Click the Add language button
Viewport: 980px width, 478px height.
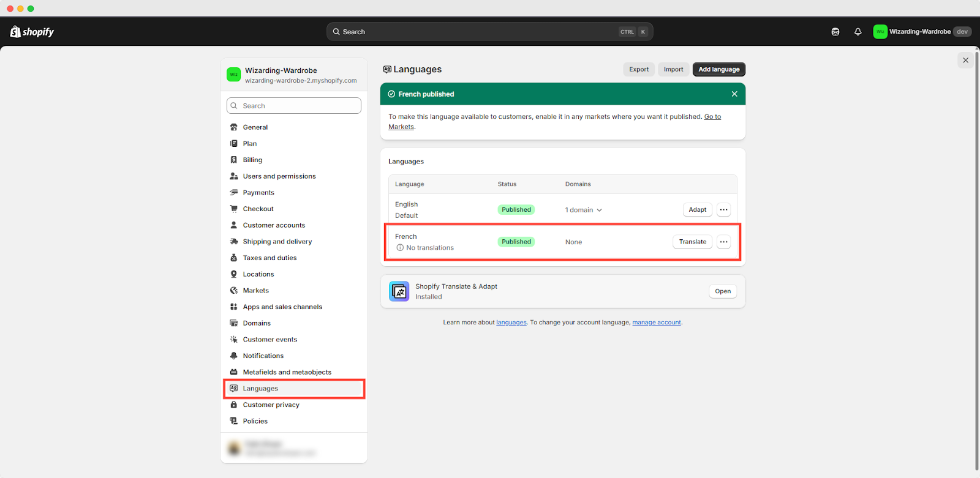coord(719,69)
